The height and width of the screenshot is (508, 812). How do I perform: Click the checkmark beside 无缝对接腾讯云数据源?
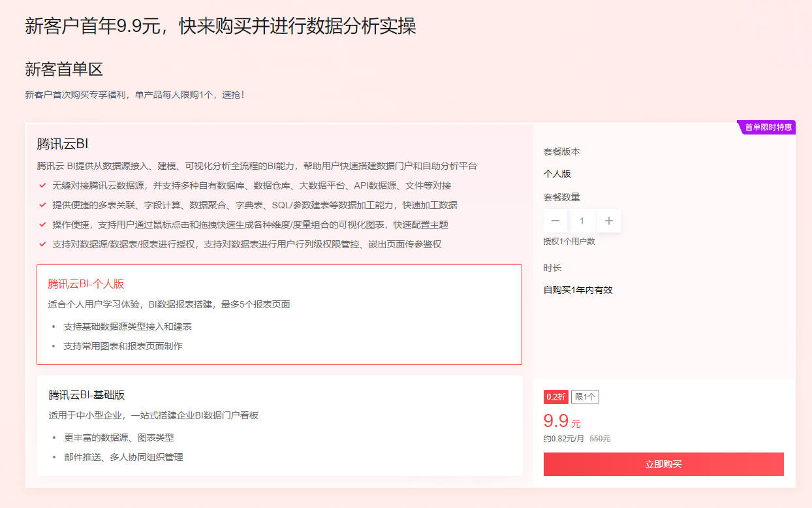(42, 185)
